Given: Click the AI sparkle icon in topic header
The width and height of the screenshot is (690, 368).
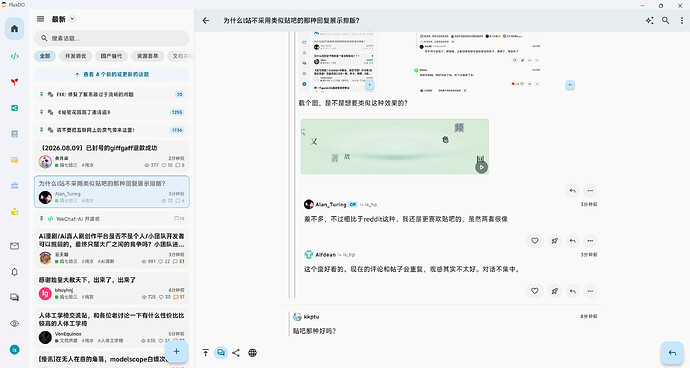Looking at the screenshot, I should [649, 20].
